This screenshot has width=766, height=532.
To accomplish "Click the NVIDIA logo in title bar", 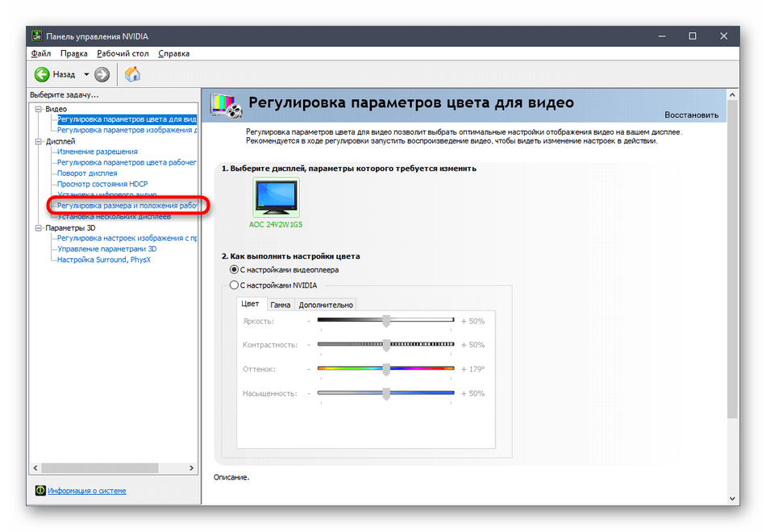I will 35,36.
